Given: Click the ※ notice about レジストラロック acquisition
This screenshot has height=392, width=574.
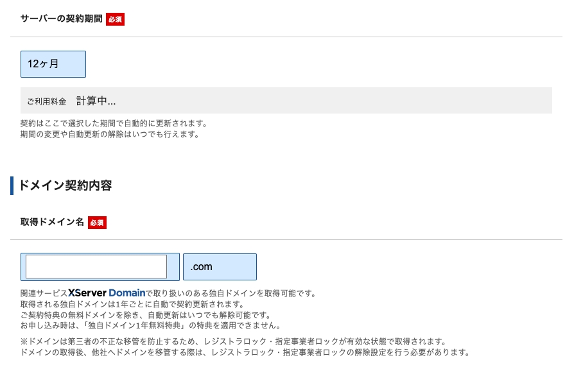Looking at the screenshot, I should click(232, 341).
